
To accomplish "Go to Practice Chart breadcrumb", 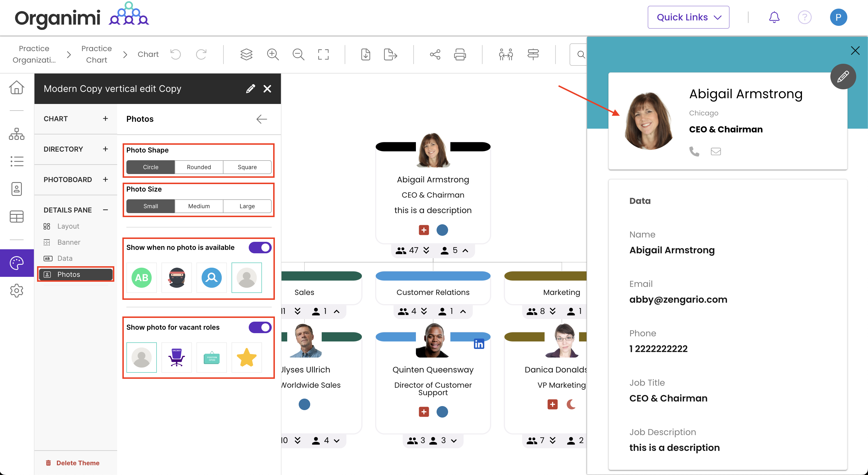I will click(x=97, y=54).
